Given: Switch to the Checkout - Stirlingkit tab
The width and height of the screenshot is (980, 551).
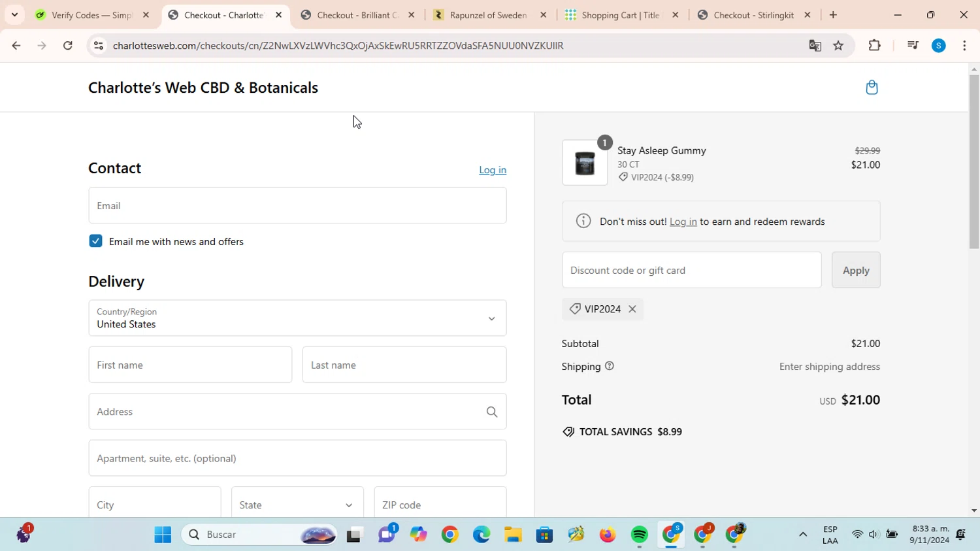Looking at the screenshot, I should 755,15.
